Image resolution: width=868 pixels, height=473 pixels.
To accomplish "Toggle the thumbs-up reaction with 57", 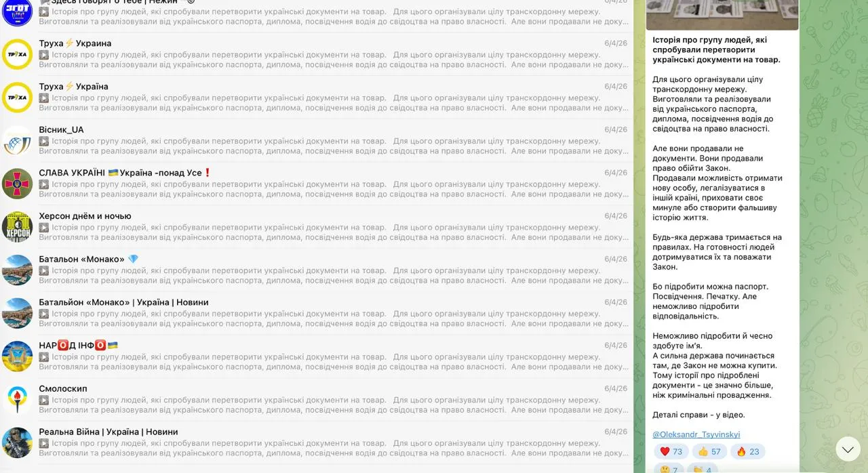I will (x=709, y=451).
